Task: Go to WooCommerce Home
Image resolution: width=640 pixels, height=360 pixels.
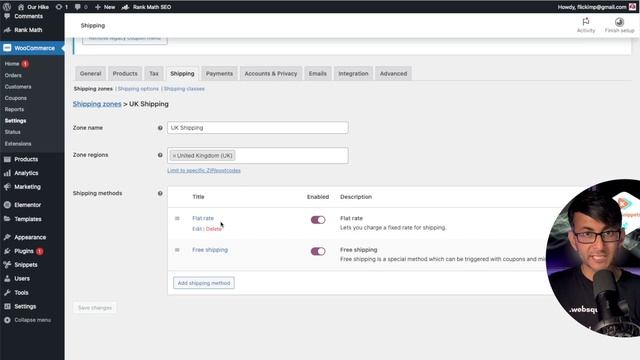Action: click(x=12, y=64)
